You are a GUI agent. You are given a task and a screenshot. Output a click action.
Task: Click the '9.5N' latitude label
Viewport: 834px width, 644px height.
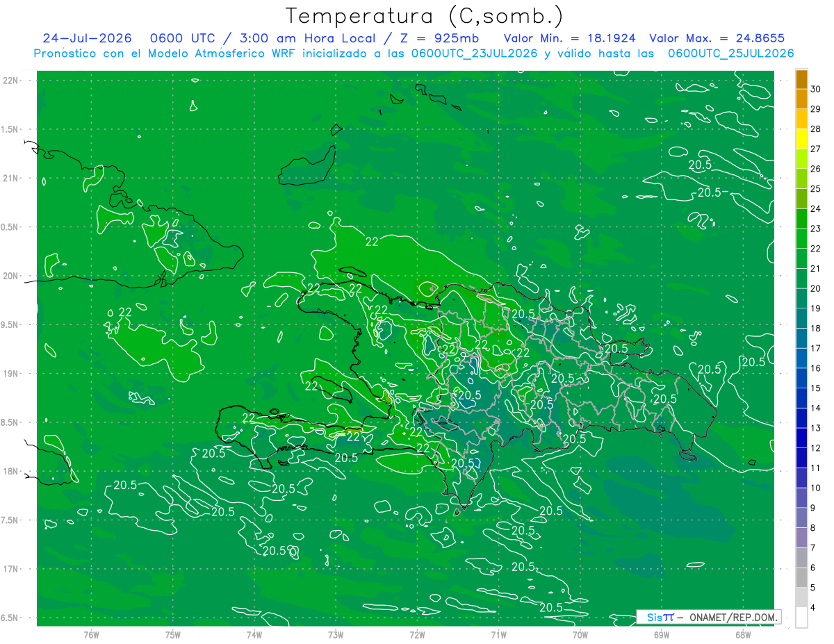point(11,324)
